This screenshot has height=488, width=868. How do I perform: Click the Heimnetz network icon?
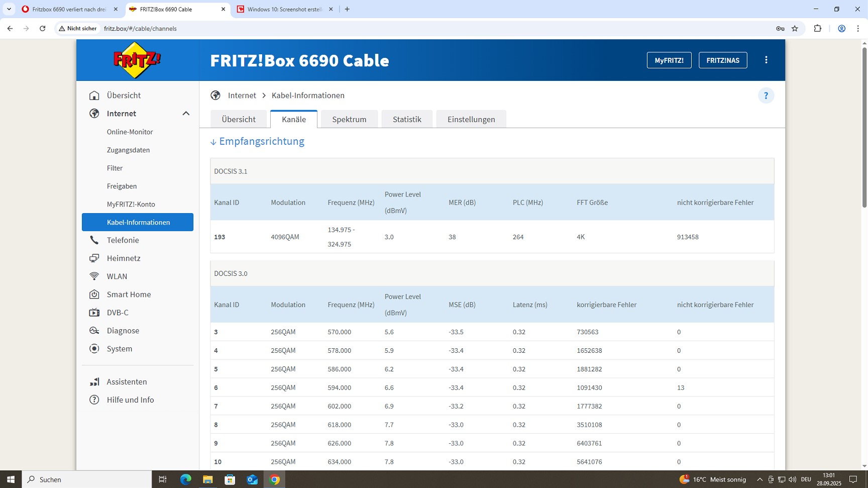(94, 258)
